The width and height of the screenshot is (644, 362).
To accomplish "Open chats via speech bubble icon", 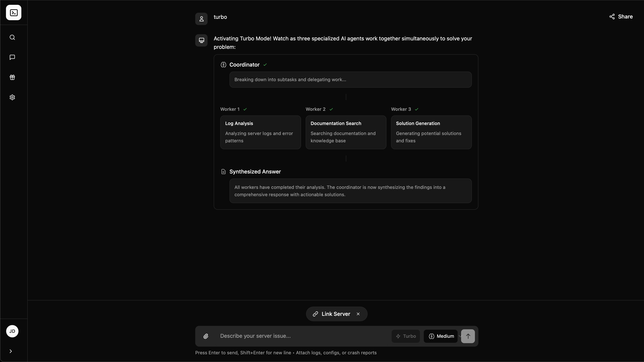I will [x=12, y=57].
